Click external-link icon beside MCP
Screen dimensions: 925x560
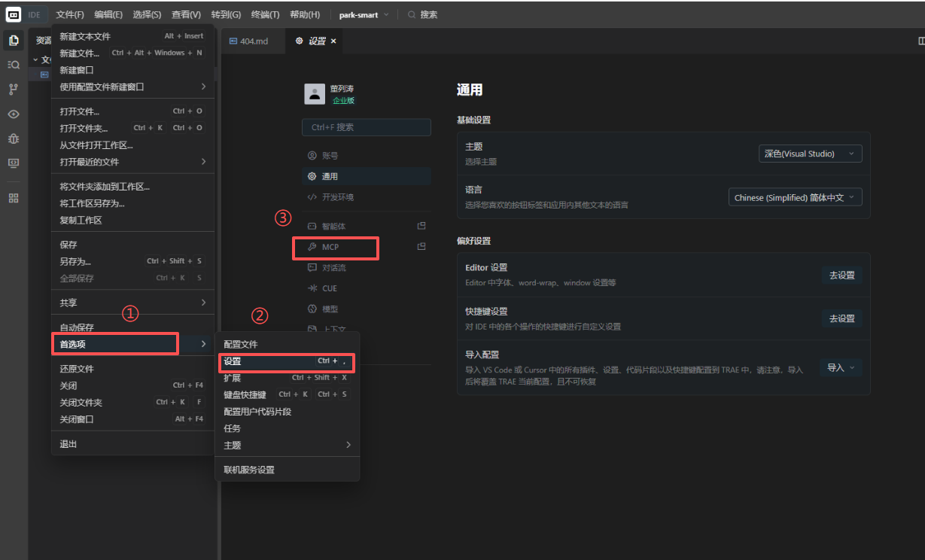click(421, 246)
